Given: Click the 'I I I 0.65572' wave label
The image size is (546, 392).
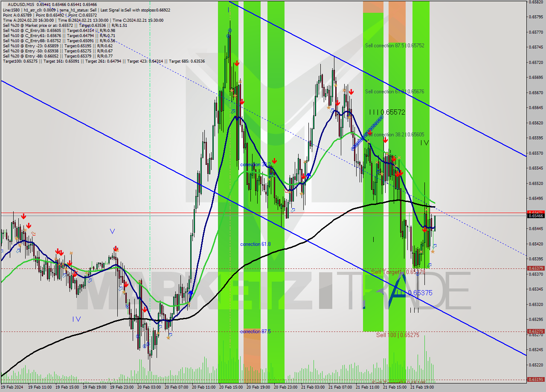Looking at the screenshot, I should pyautogui.click(x=387, y=112).
